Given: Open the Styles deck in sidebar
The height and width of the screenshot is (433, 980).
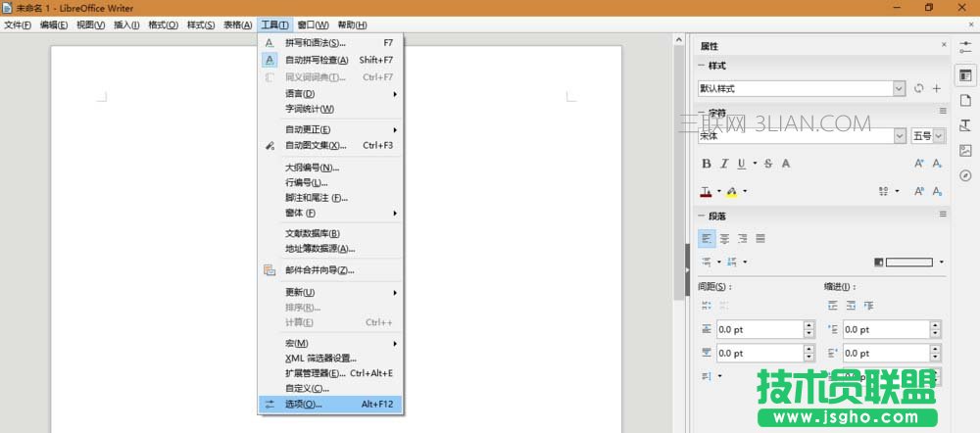Looking at the screenshot, I should 965,125.
